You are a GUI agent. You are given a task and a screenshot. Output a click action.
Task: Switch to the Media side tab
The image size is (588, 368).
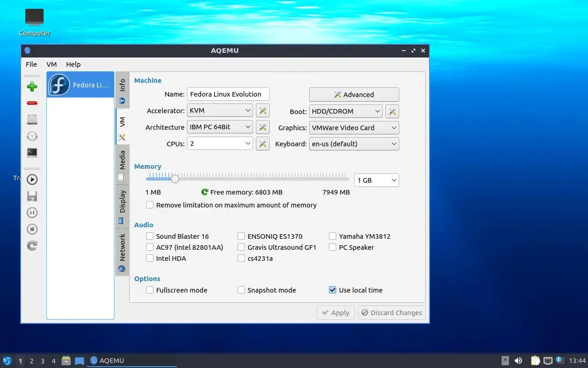tap(122, 165)
